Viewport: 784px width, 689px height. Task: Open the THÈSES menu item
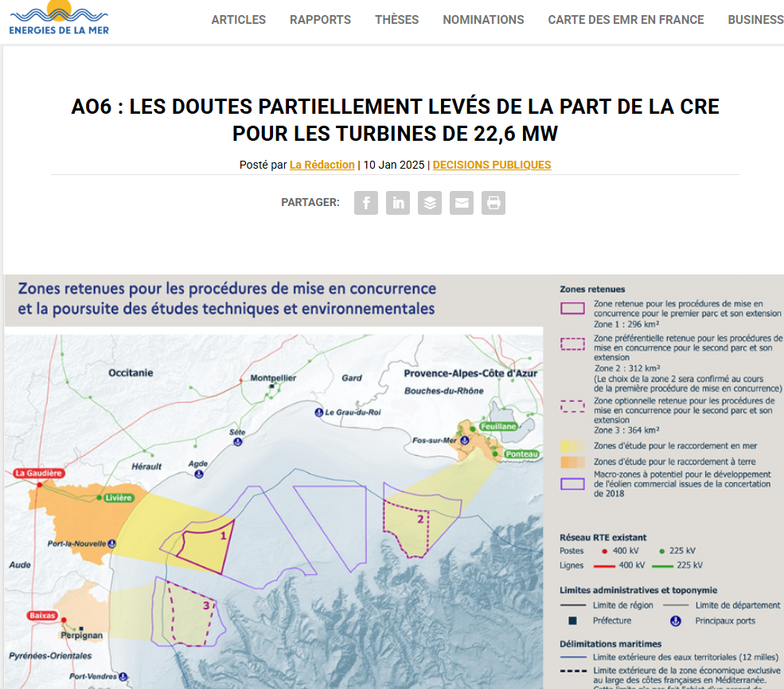(x=396, y=20)
